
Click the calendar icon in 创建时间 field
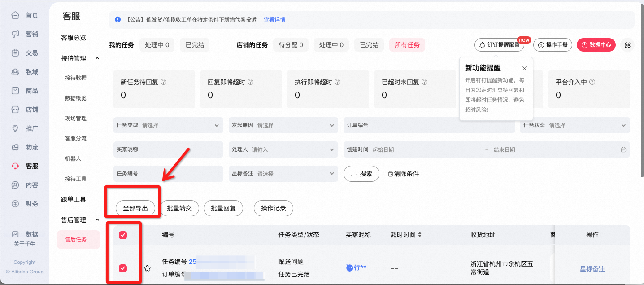[623, 150]
